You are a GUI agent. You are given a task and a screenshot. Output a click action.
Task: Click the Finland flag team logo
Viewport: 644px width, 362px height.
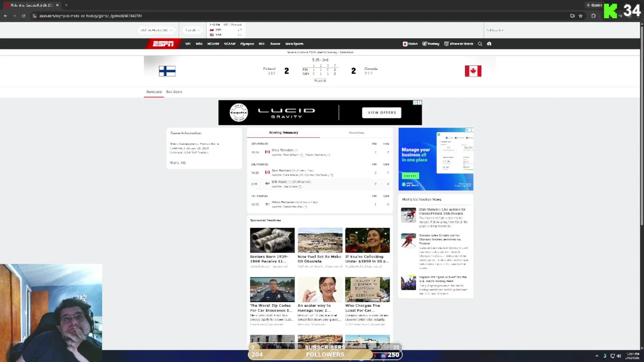(167, 71)
